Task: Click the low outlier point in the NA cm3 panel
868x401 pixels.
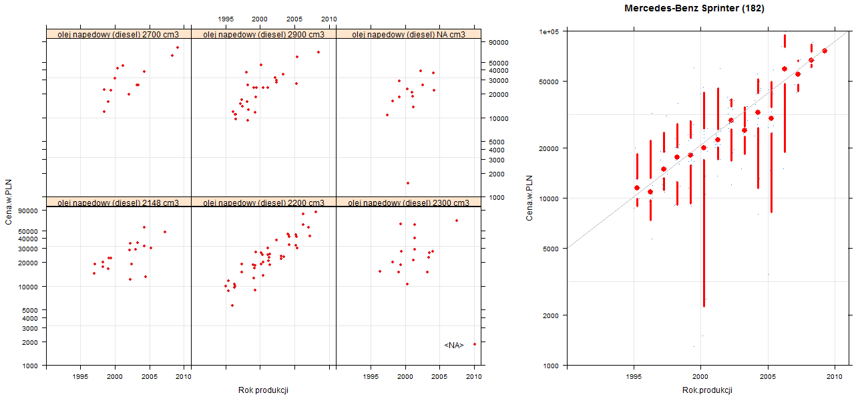Action: tap(407, 183)
